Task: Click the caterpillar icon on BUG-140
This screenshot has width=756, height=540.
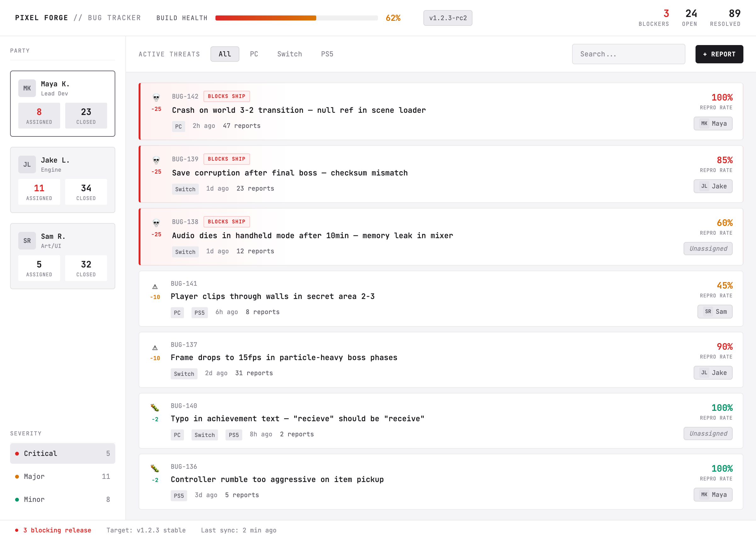Action: point(155,407)
